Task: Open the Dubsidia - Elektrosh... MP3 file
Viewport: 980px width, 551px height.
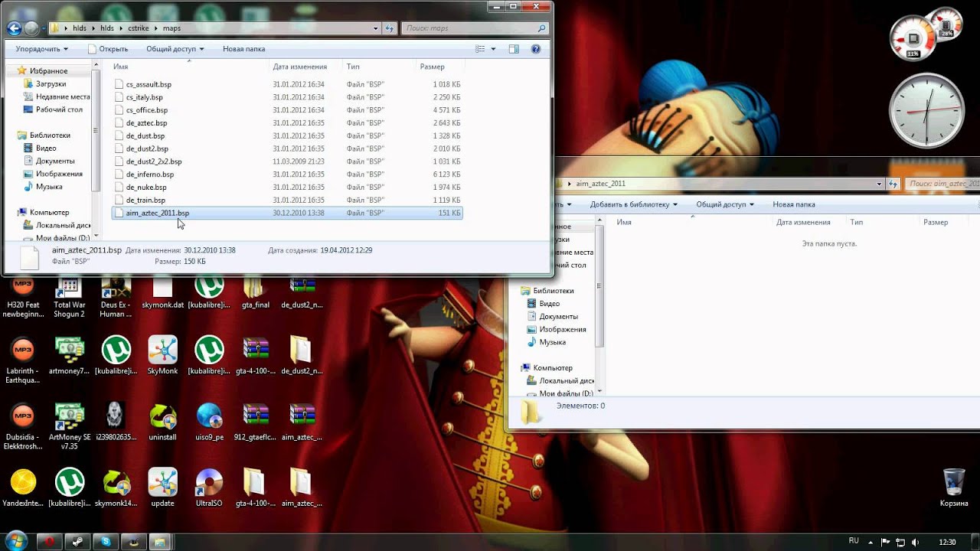Action: 23,426
